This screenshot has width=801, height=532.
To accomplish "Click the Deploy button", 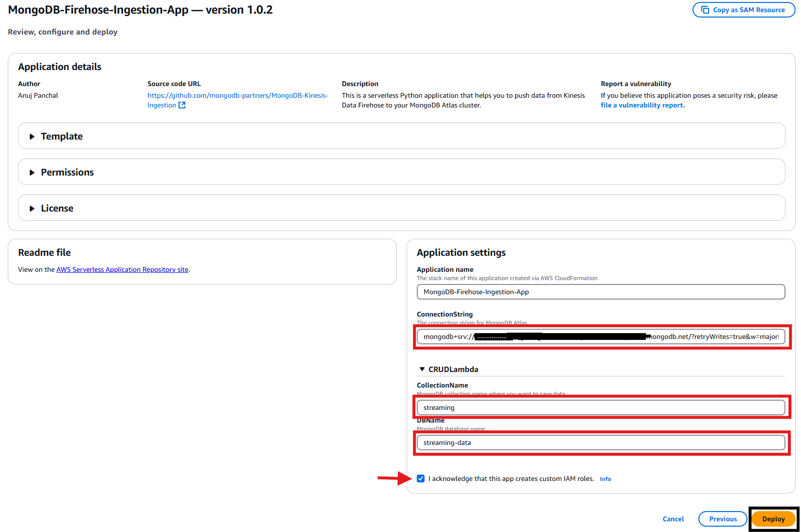I will point(773,519).
